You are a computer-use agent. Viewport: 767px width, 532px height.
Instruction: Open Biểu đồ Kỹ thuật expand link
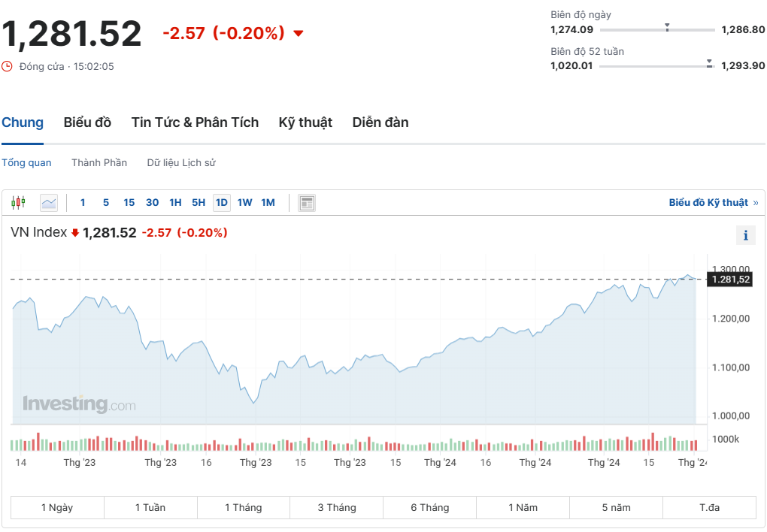[713, 202]
